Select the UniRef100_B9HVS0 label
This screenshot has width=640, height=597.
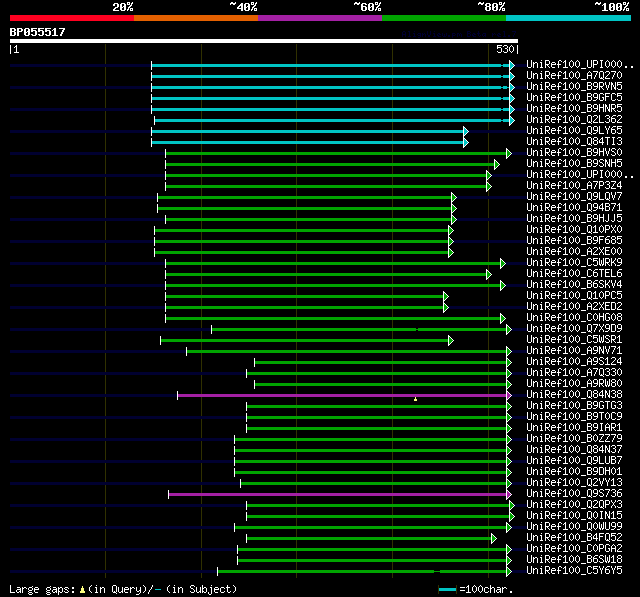574,153
